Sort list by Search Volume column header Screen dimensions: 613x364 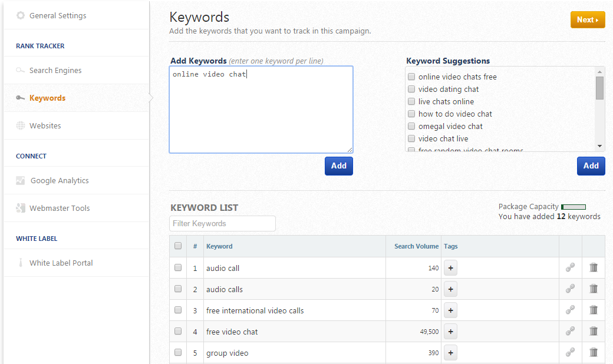tap(416, 246)
